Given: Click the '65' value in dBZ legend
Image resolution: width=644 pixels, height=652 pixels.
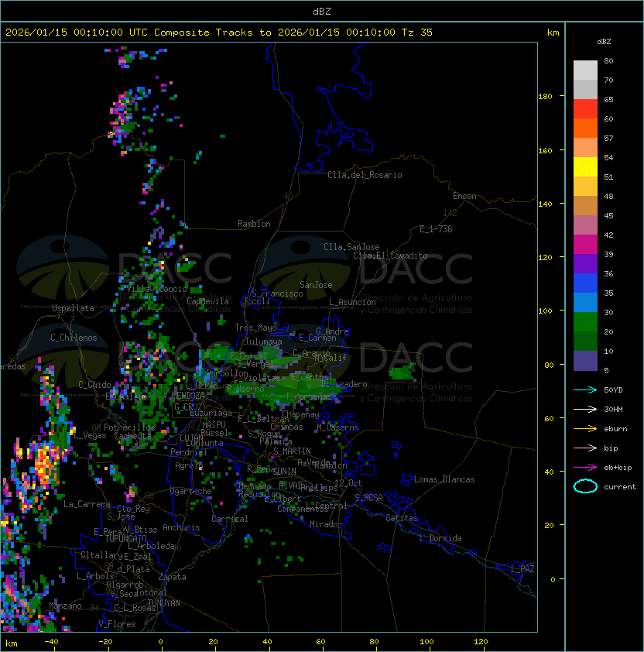Looking at the screenshot, I should pos(608,99).
